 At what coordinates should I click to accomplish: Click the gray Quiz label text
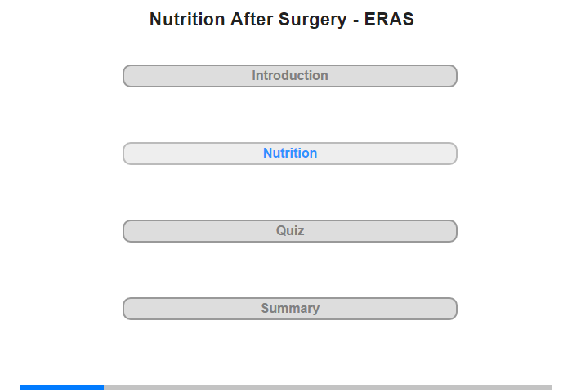(290, 231)
